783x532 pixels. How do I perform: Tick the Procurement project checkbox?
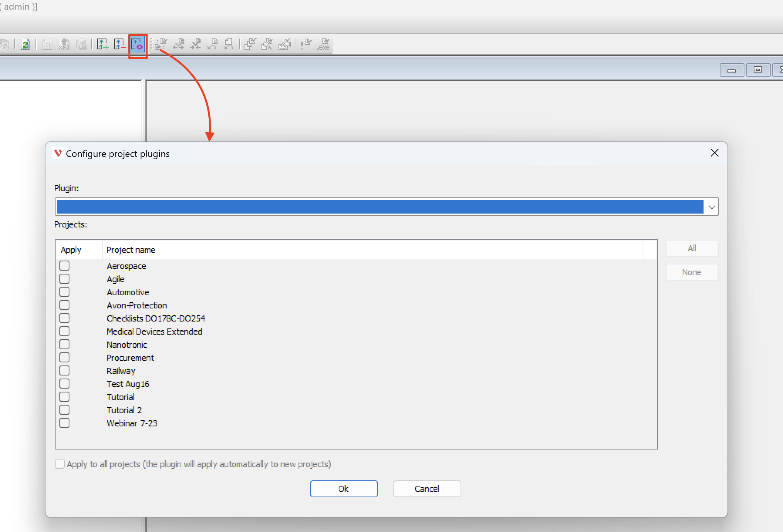click(x=64, y=357)
